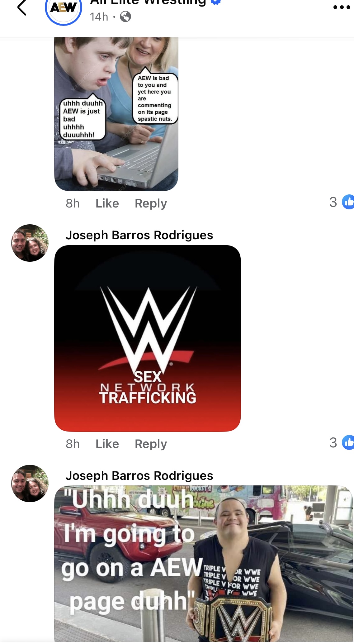Screen dimensions: 354x644
Task: Tap the back arrow at top left
Action: click(22, 7)
